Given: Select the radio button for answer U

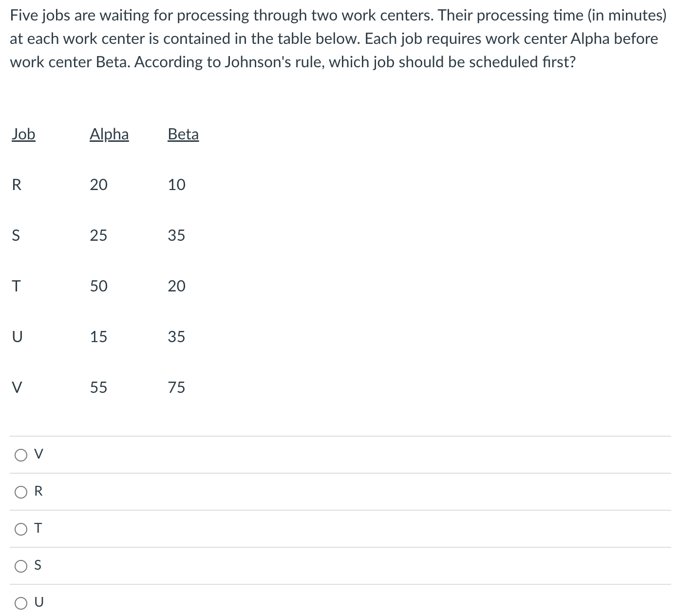Looking at the screenshot, I should coord(20,603).
